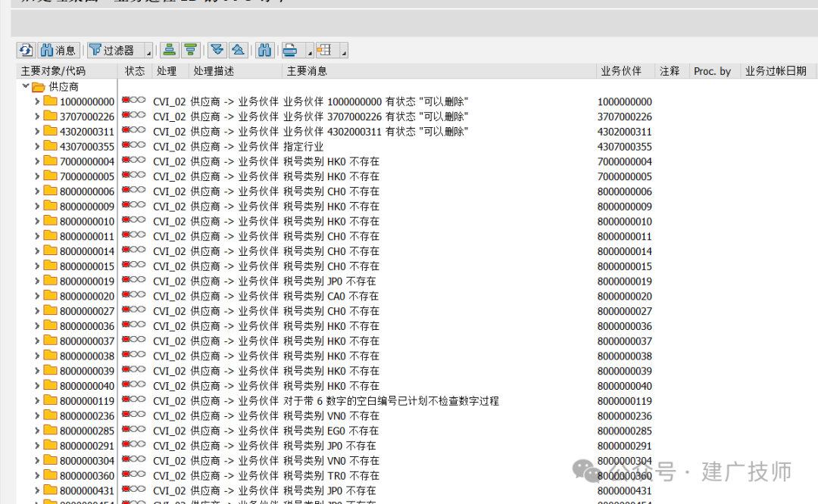Click folder icon of supplier 8000000010
The height and width of the screenshot is (504, 818).
tap(50, 220)
